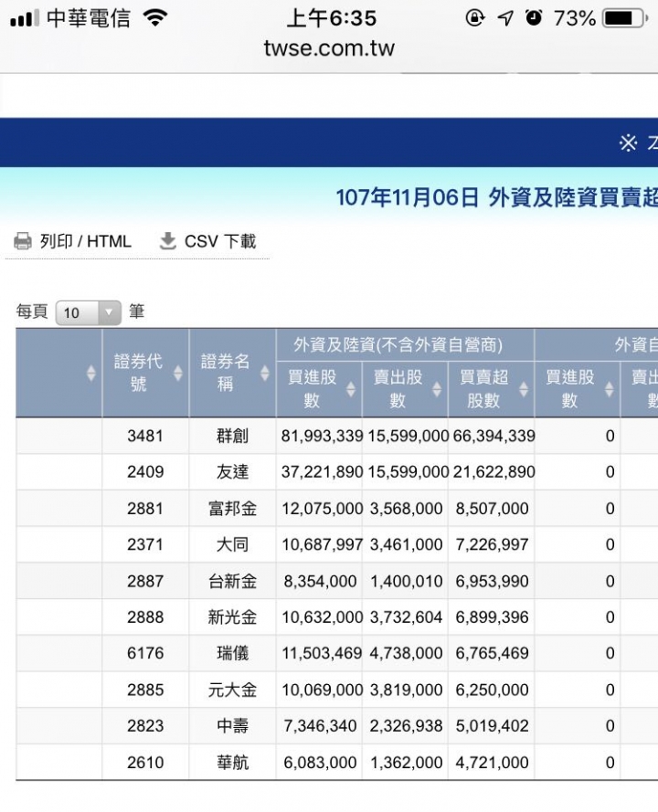Viewport: 658px width, 812px height.
Task: Click sold value 3,732,604
Action: [x=406, y=617]
